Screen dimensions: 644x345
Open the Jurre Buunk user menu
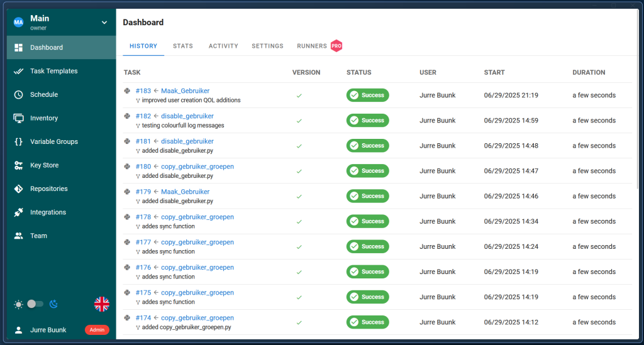(48, 330)
